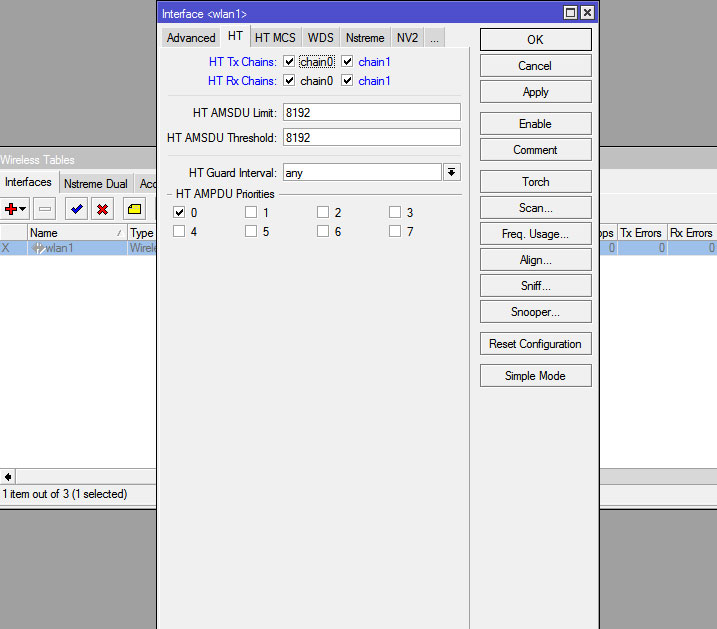Uncheck HT Rx Chains chain0 checkbox
Image resolution: width=717 pixels, height=629 pixels.
[289, 81]
